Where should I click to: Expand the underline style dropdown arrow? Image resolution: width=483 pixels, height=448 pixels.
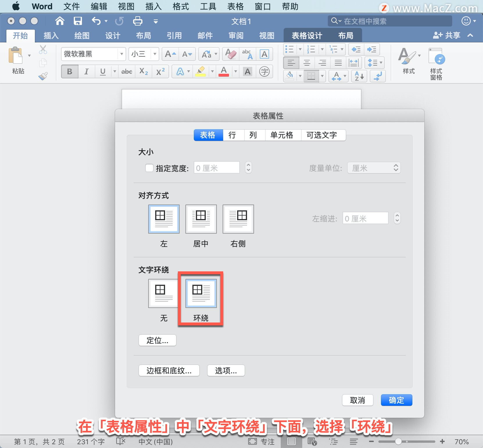pyautogui.click(x=115, y=71)
